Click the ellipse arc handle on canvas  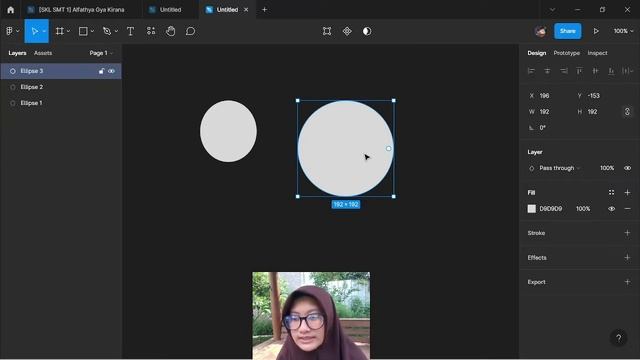tap(388, 149)
